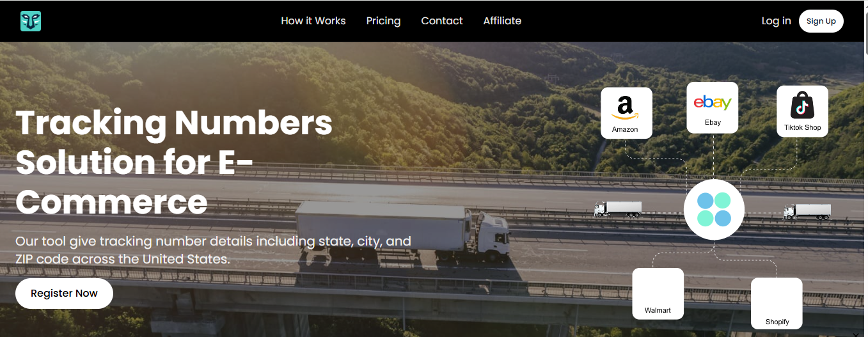
Task: Click the Tiktok Shop label text
Action: (x=802, y=127)
